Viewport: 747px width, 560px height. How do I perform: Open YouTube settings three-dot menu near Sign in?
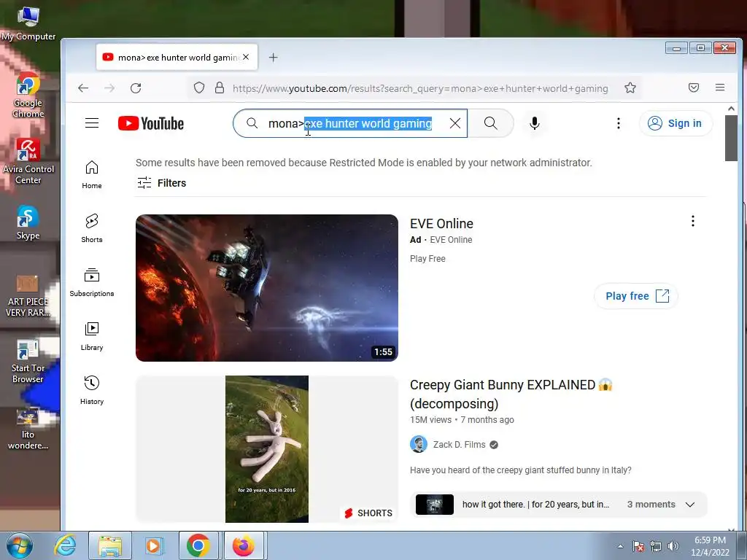[x=619, y=123]
